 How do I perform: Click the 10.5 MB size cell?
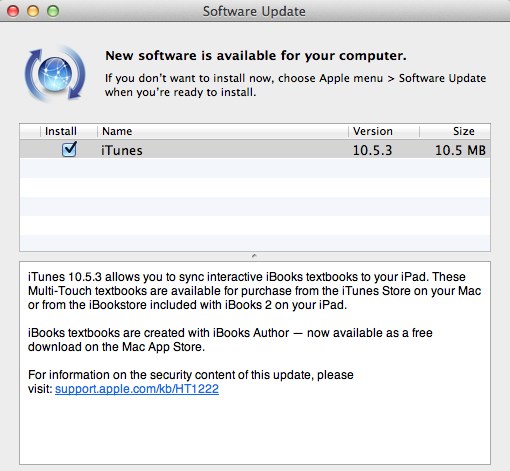point(460,150)
